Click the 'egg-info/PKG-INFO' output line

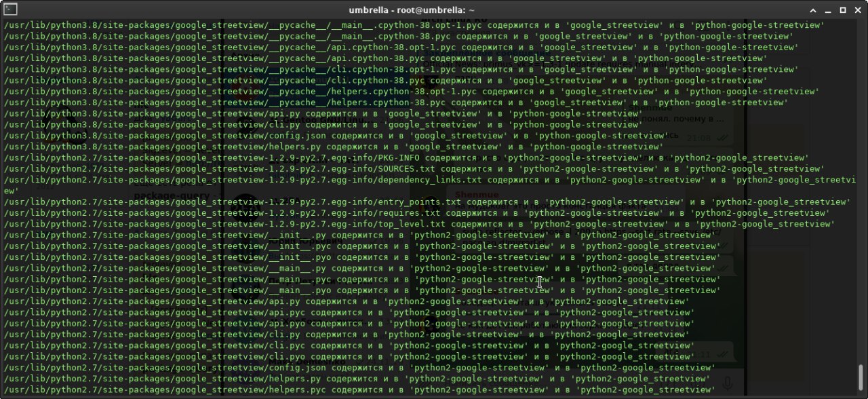[406, 157]
